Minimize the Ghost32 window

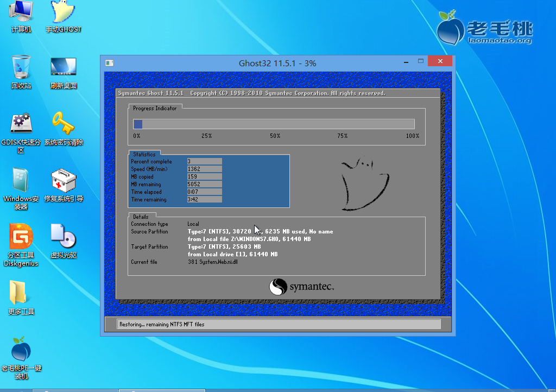(402, 62)
